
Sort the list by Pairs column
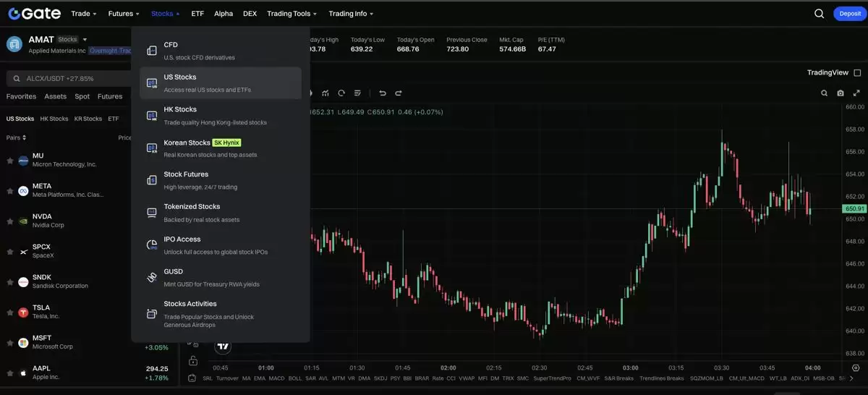coord(17,137)
